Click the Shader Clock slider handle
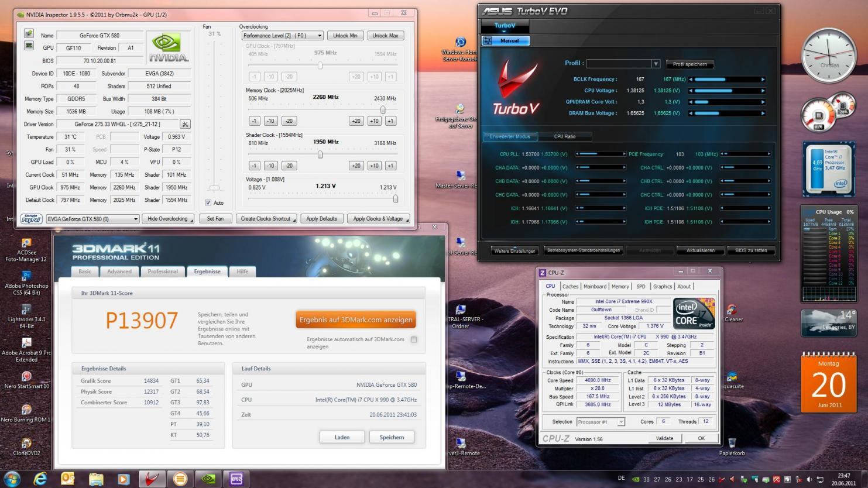 tap(320, 154)
